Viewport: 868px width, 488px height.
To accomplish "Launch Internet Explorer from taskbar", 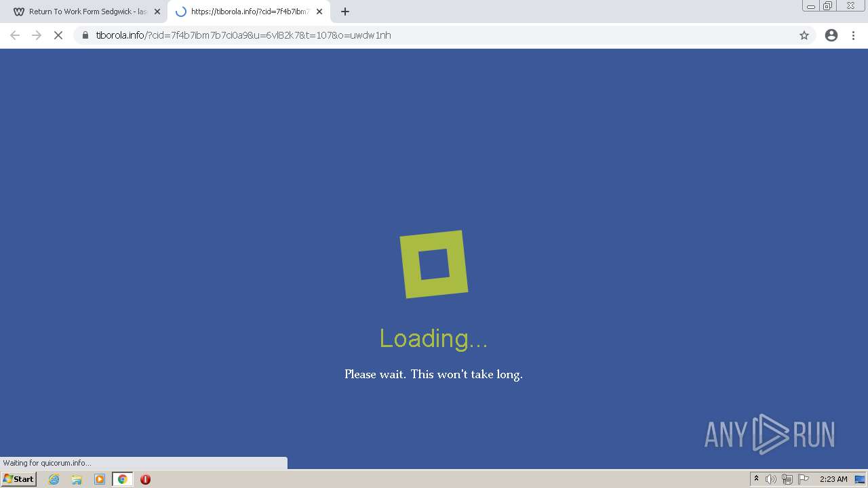I will [x=54, y=479].
